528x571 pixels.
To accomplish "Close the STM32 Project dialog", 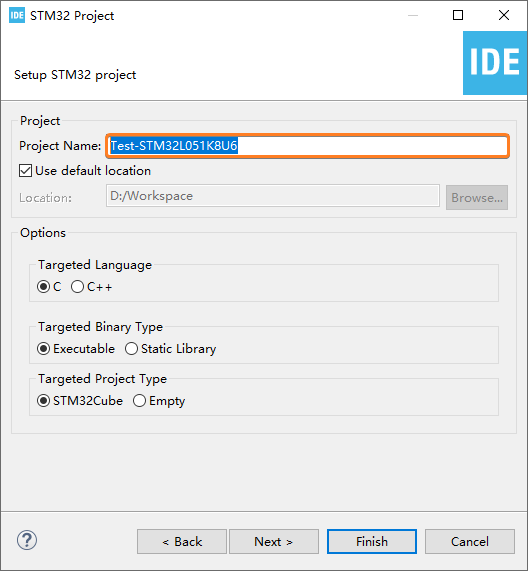I will click(x=504, y=15).
